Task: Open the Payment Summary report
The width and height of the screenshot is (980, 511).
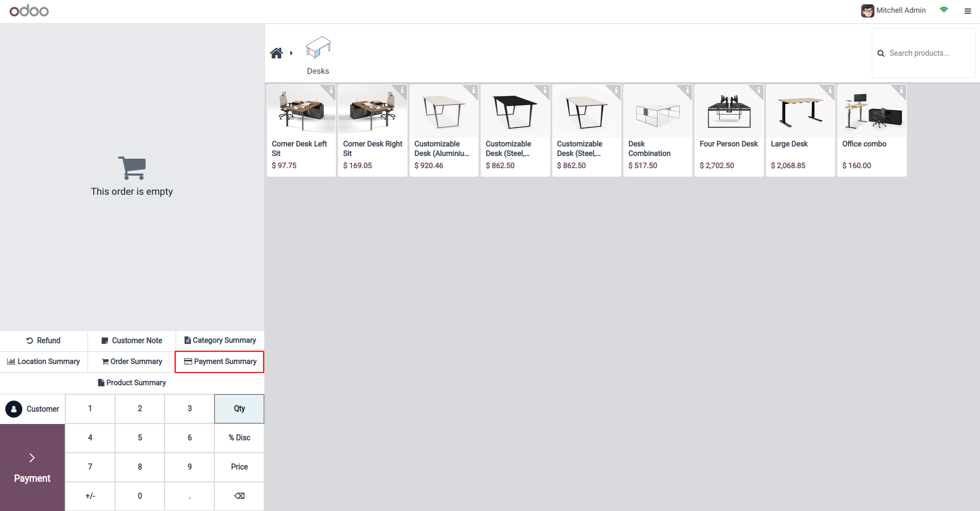Action: tap(220, 362)
